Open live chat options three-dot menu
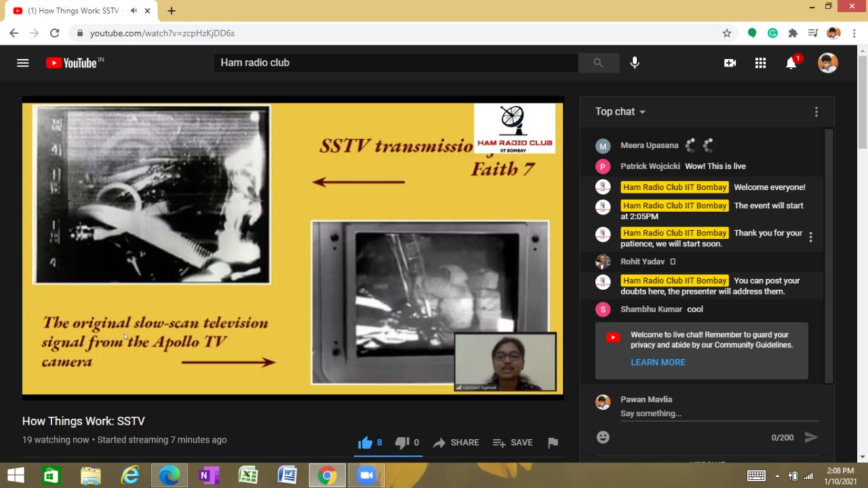Viewport: 868px width, 488px height. [x=816, y=112]
